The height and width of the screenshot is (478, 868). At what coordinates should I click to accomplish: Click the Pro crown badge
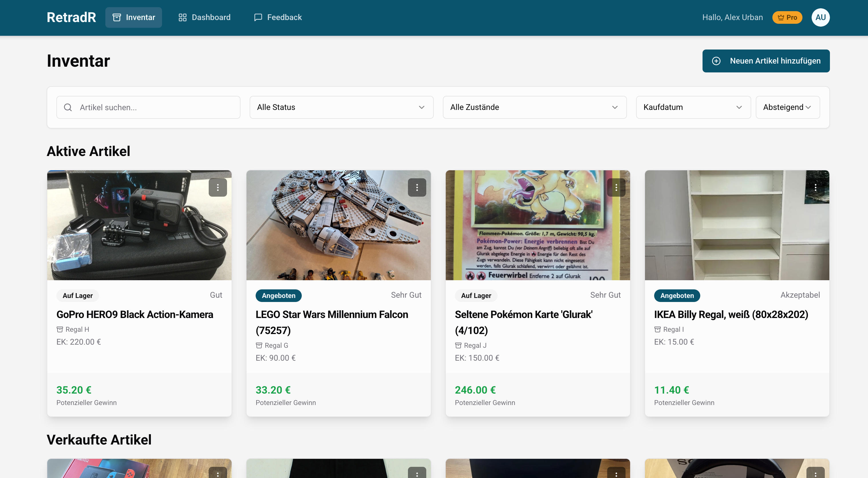(x=787, y=17)
